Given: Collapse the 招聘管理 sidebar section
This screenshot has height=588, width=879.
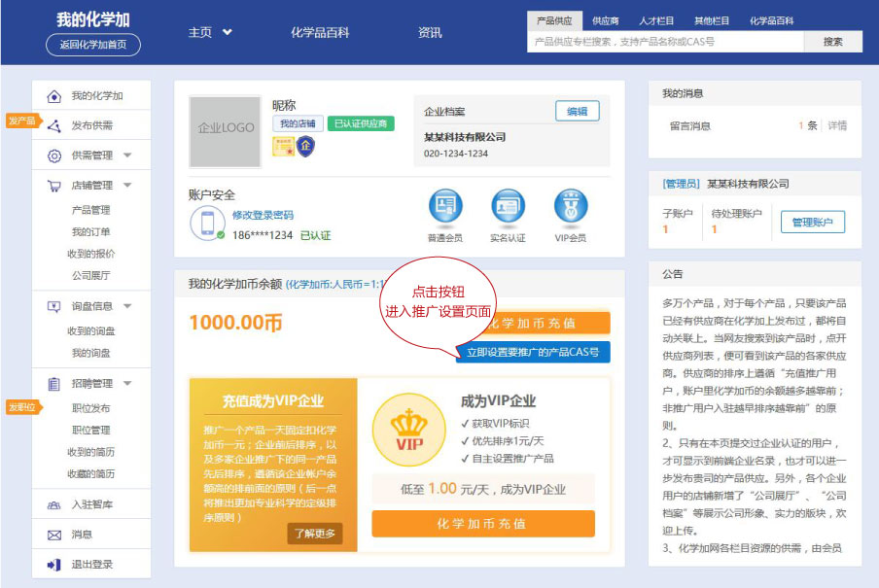Looking at the screenshot, I should pos(127,384).
